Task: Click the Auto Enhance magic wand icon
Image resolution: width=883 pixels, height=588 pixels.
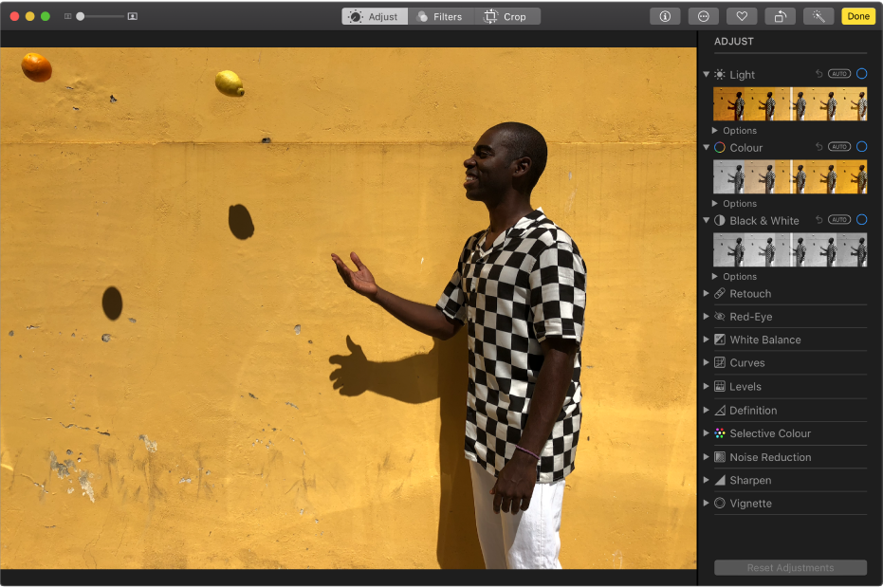Action: pos(818,15)
